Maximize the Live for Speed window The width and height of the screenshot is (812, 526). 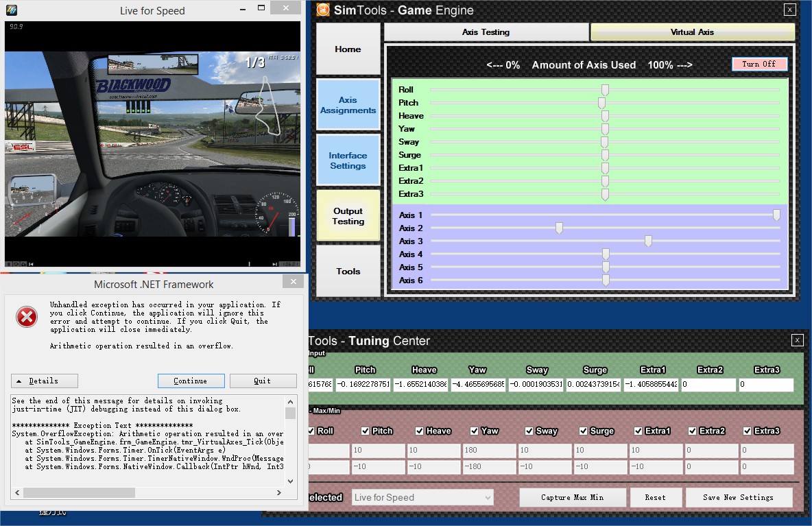[261, 8]
